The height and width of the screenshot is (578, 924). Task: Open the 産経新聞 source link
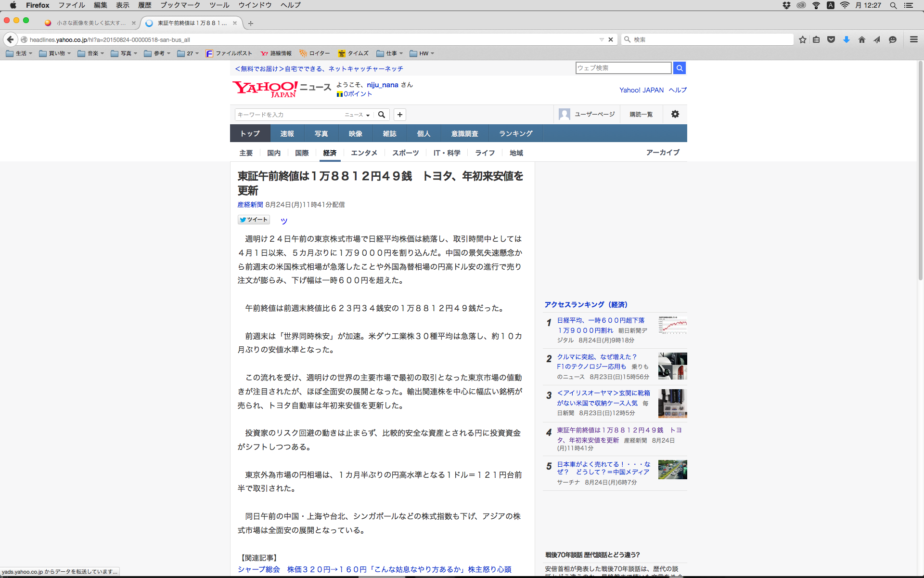click(x=250, y=205)
